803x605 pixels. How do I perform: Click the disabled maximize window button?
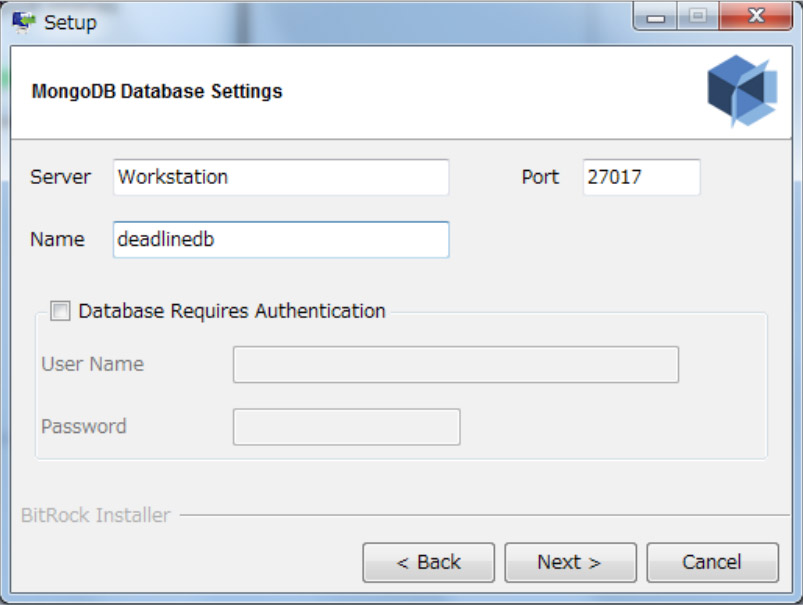point(697,18)
